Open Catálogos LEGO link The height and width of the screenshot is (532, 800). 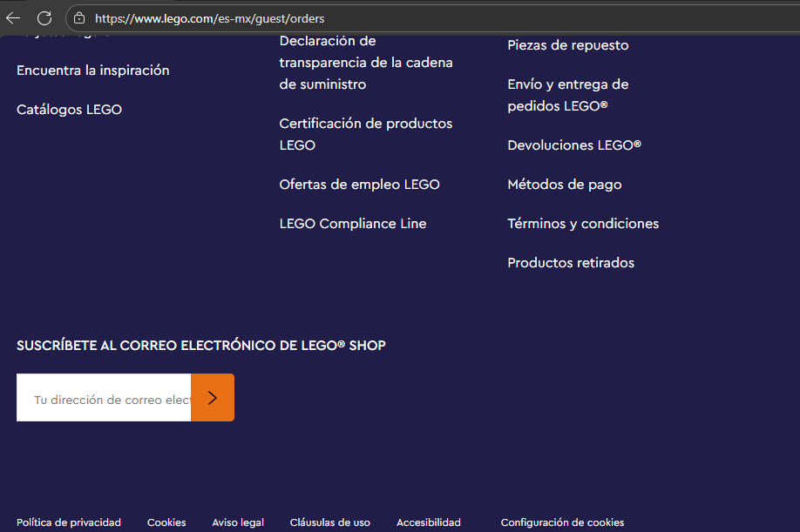[70, 110]
